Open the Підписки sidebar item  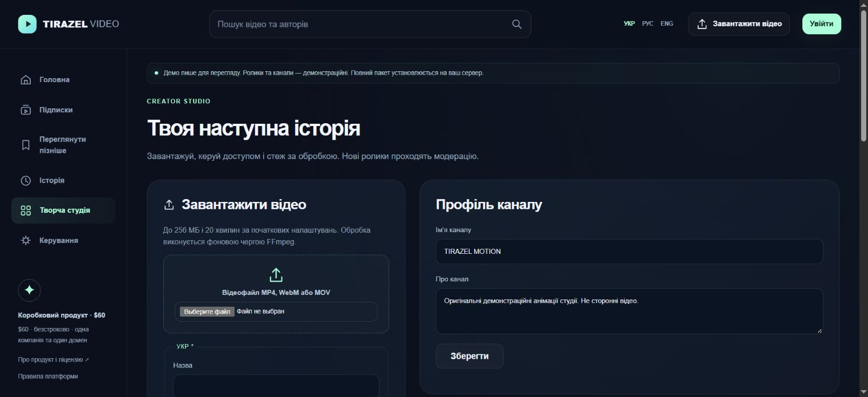click(x=63, y=110)
